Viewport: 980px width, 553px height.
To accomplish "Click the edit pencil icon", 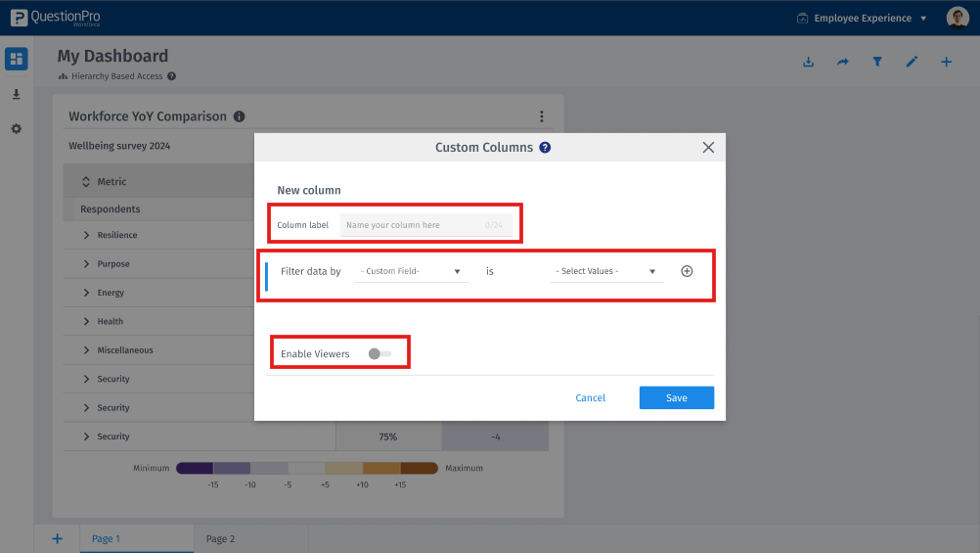I will (x=912, y=63).
